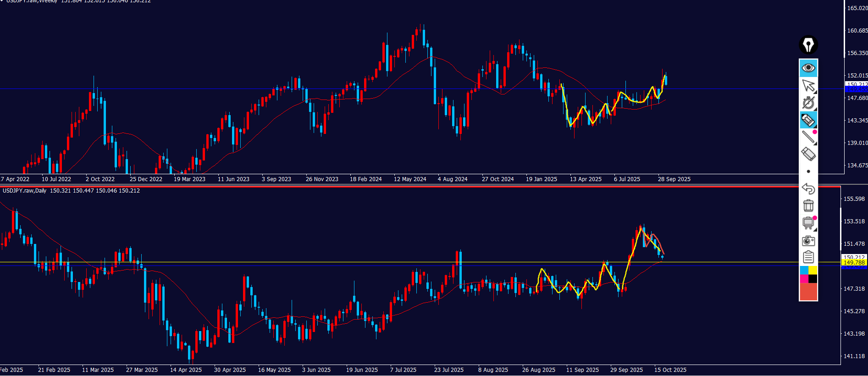Viewport: 868px width, 376px height.
Task: Click the crossed-out stopwatch tool
Action: click(x=808, y=103)
